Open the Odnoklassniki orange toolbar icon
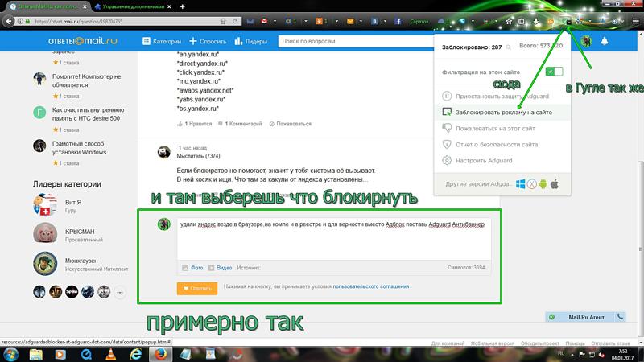The image size is (644, 362). 319,21
